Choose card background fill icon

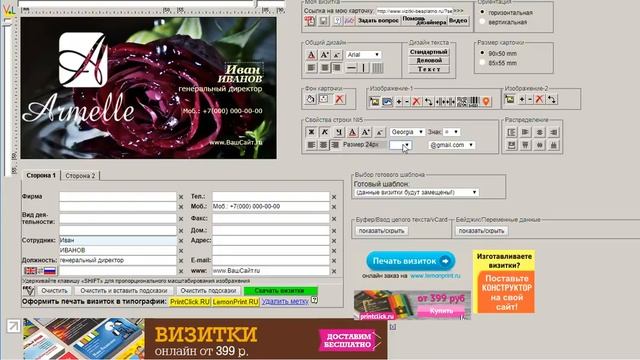pyautogui.click(x=310, y=99)
